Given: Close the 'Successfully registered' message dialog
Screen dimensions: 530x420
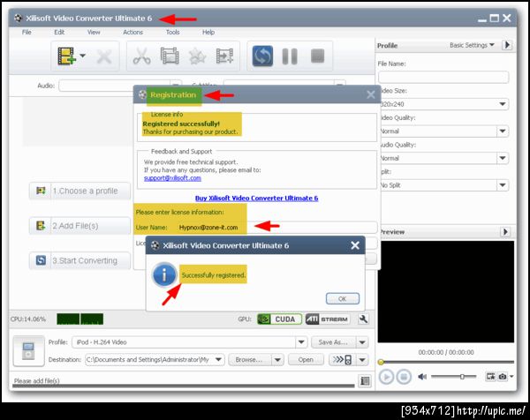Looking at the screenshot, I should (x=355, y=245).
